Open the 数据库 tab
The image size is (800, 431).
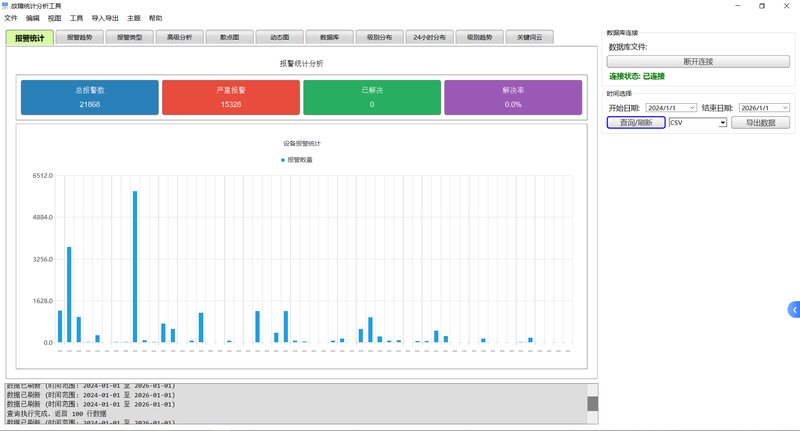330,37
